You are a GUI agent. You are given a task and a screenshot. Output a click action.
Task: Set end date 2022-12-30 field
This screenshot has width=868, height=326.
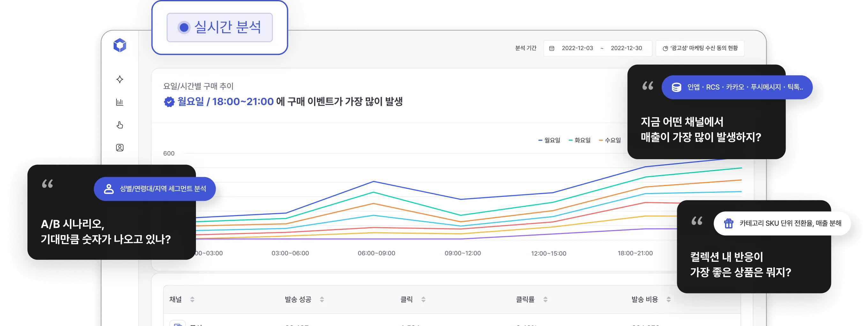pos(626,48)
